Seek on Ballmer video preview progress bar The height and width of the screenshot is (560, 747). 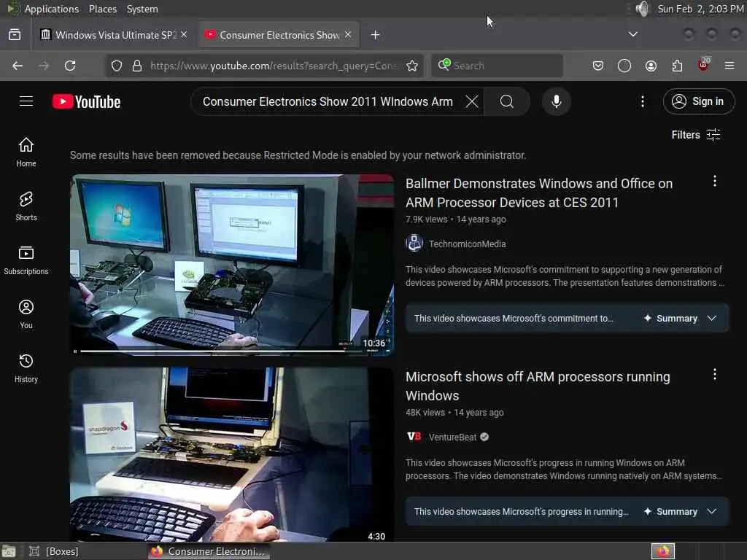(220, 351)
